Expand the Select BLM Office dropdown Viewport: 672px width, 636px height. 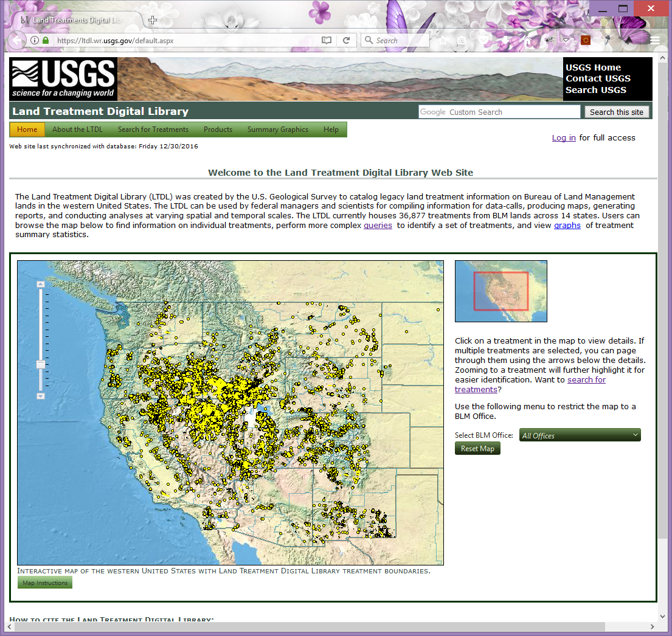click(580, 435)
